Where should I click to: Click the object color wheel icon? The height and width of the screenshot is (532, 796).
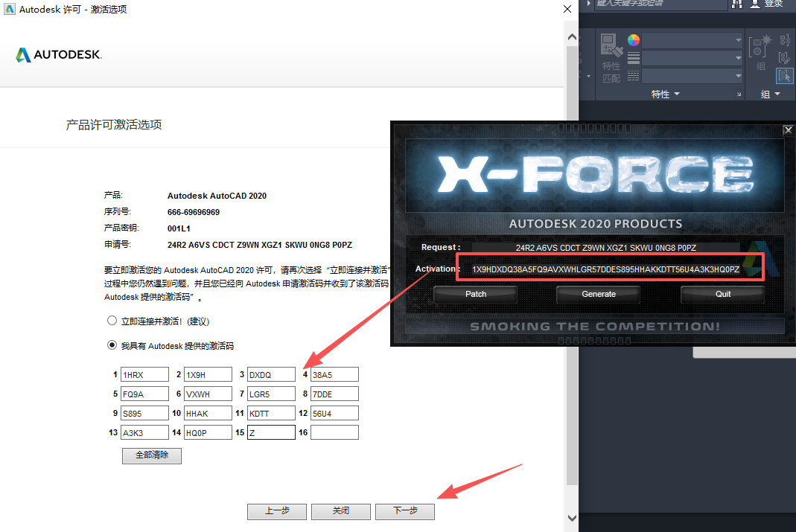[x=634, y=40]
